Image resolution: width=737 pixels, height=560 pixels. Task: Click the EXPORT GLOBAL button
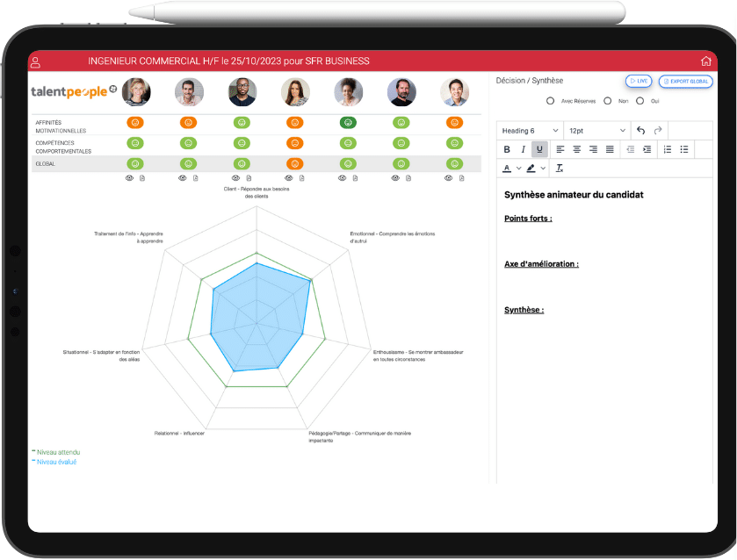tap(686, 82)
